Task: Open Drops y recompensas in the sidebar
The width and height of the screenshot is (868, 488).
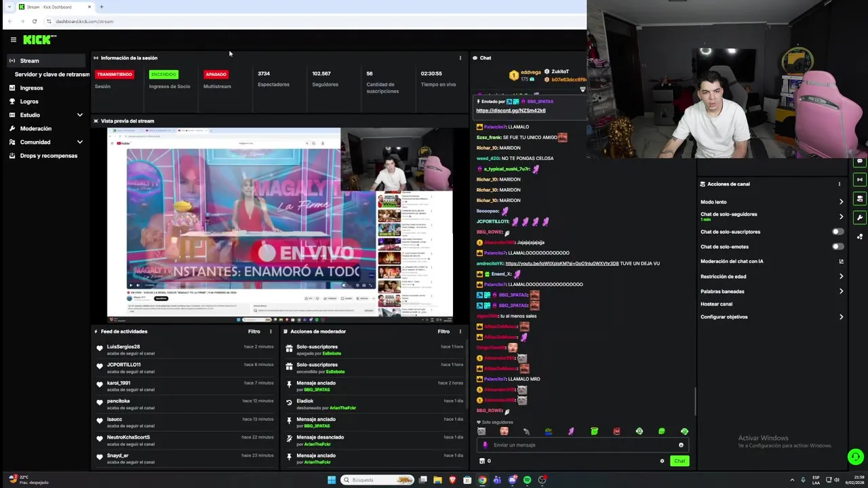Action: [47, 156]
